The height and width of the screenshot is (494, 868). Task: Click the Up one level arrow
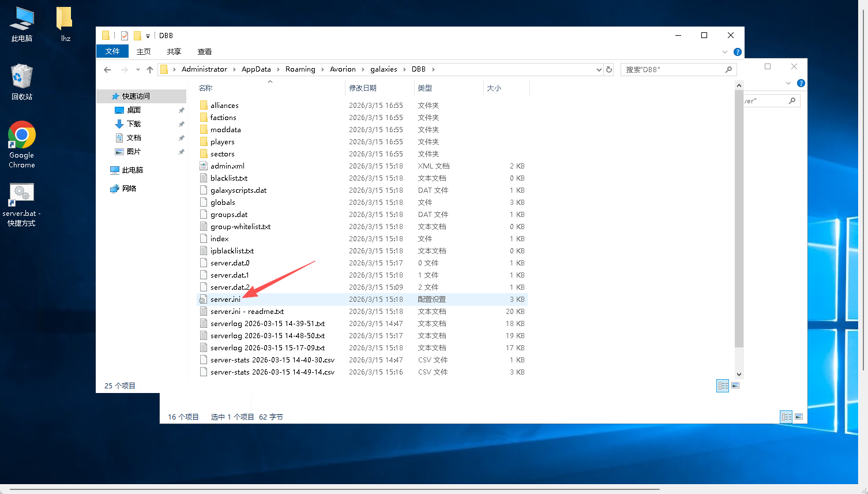click(150, 70)
